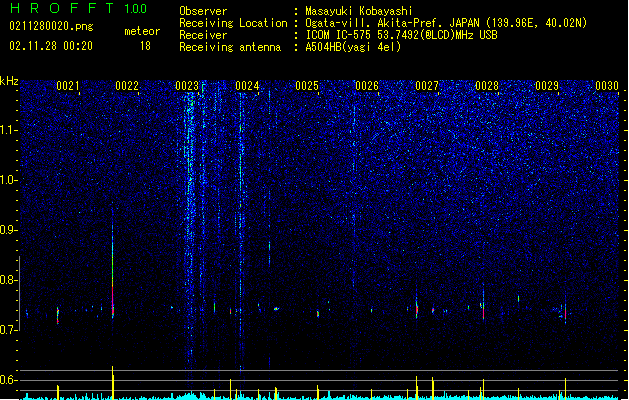629x400 pixels.
Task: Select the filename 0211280020.png
Action: coord(51,26)
